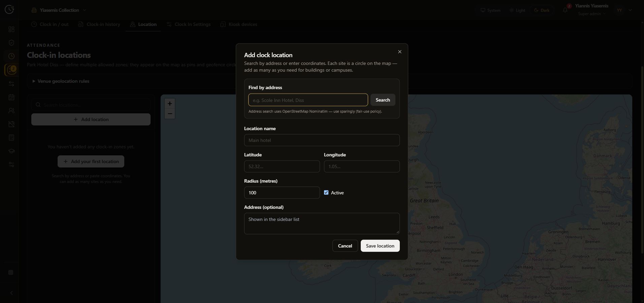Close the Add clock location dialog
This screenshot has width=644, height=303.
click(x=400, y=52)
